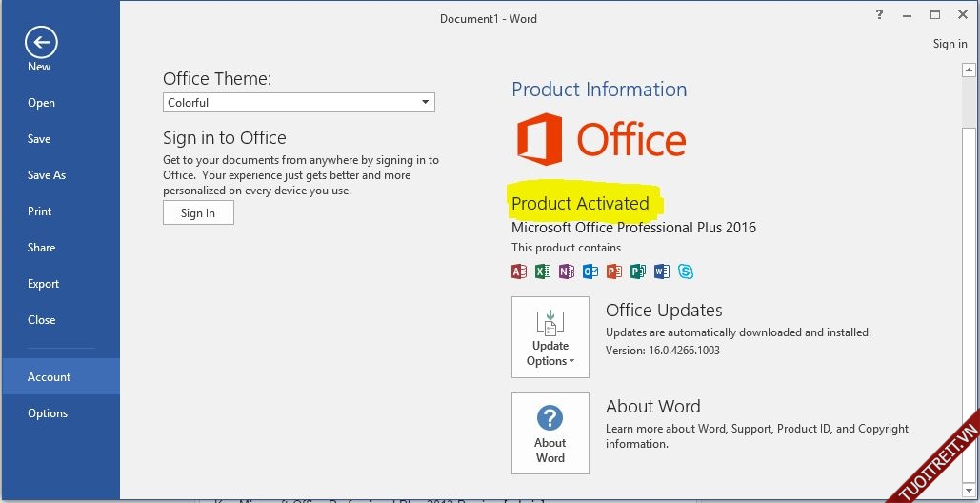Click the vertical scrollbar up arrow
Screen dimensions: 980x503
click(x=969, y=70)
